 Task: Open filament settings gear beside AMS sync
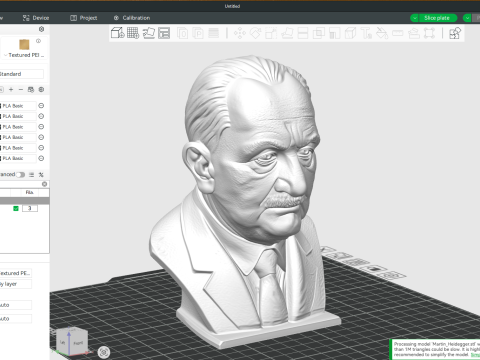point(41,89)
